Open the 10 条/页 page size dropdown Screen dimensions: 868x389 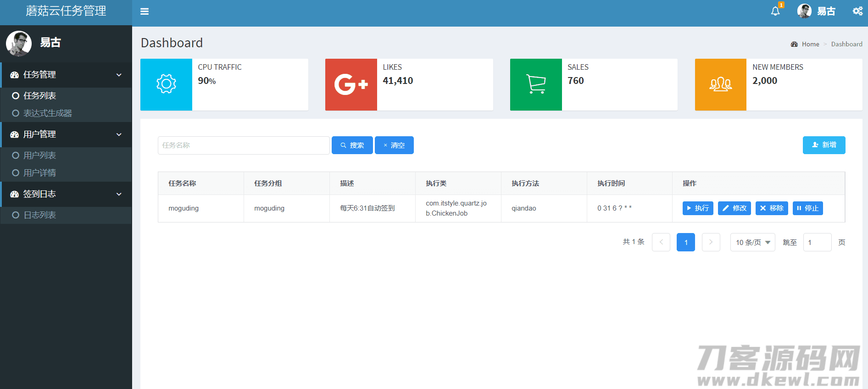point(752,242)
